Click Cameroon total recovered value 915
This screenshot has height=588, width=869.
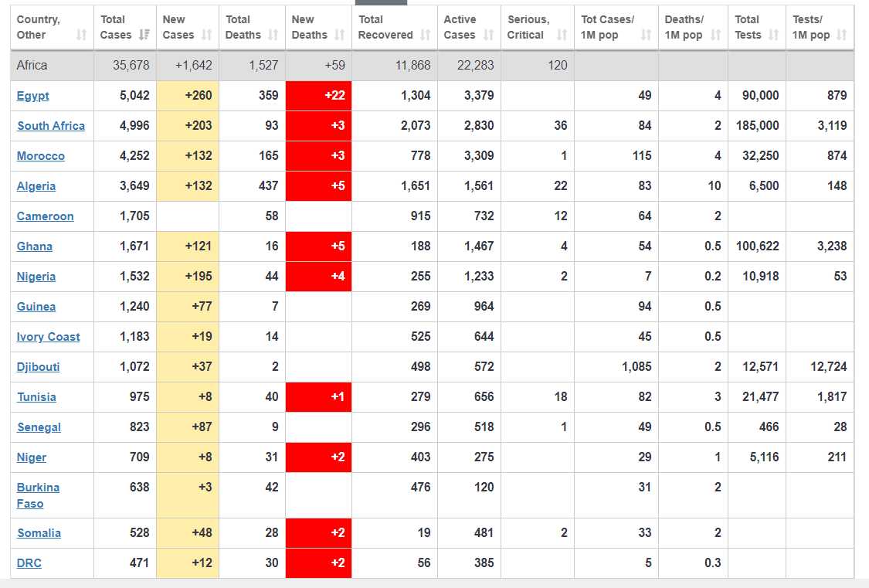[421, 216]
